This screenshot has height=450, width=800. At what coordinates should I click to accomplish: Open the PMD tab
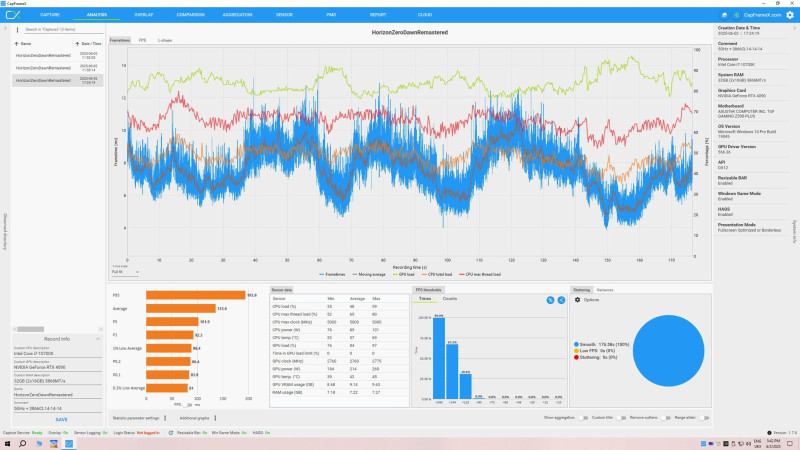click(x=331, y=15)
